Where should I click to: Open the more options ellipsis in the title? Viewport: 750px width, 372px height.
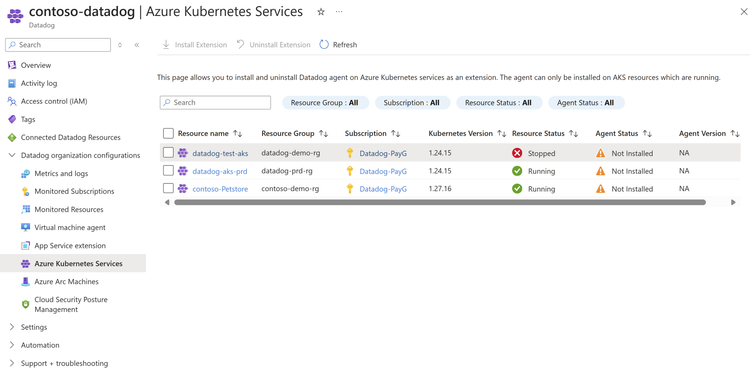339,12
